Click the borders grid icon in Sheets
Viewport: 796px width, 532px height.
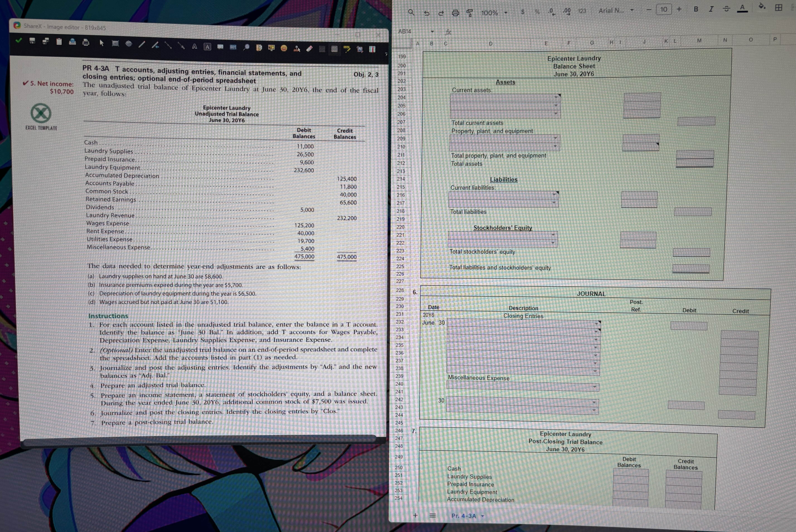[x=779, y=8]
